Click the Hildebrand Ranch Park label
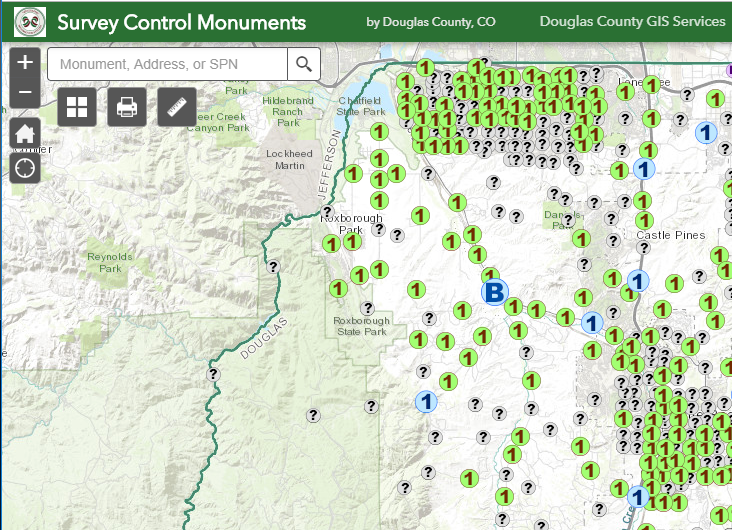 [288, 111]
